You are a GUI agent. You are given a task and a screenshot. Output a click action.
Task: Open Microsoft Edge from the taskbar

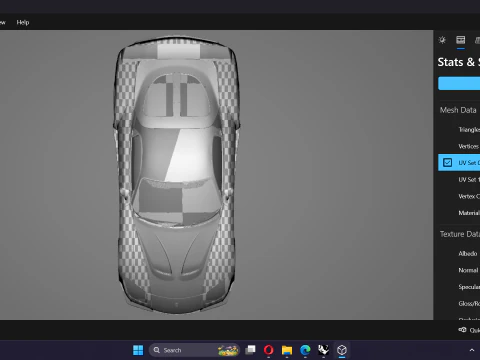pos(305,350)
